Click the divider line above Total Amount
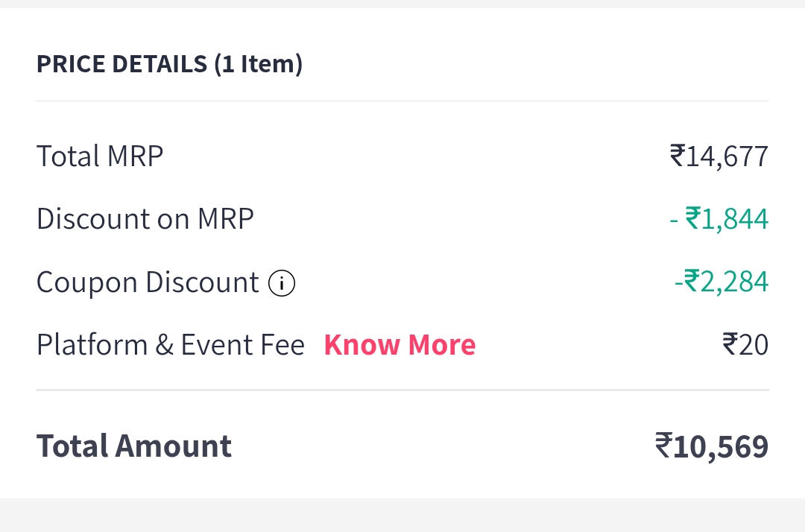This screenshot has width=805, height=532. (x=402, y=390)
